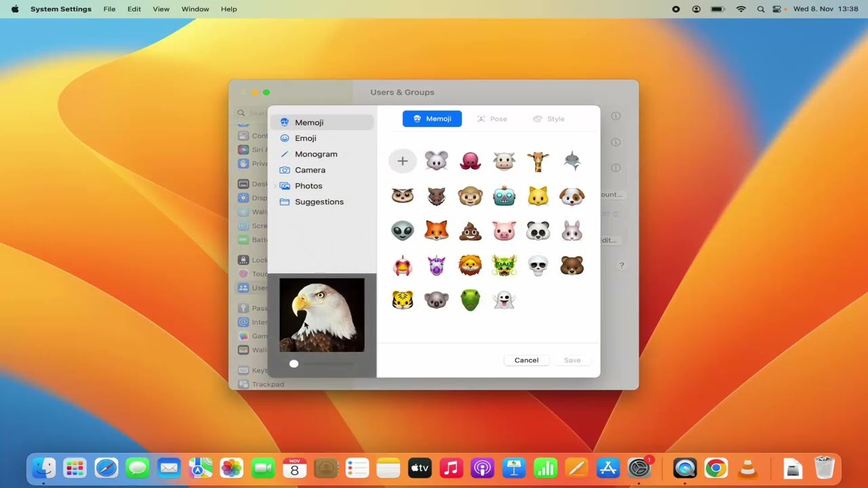Open the Help menu

[x=229, y=9]
